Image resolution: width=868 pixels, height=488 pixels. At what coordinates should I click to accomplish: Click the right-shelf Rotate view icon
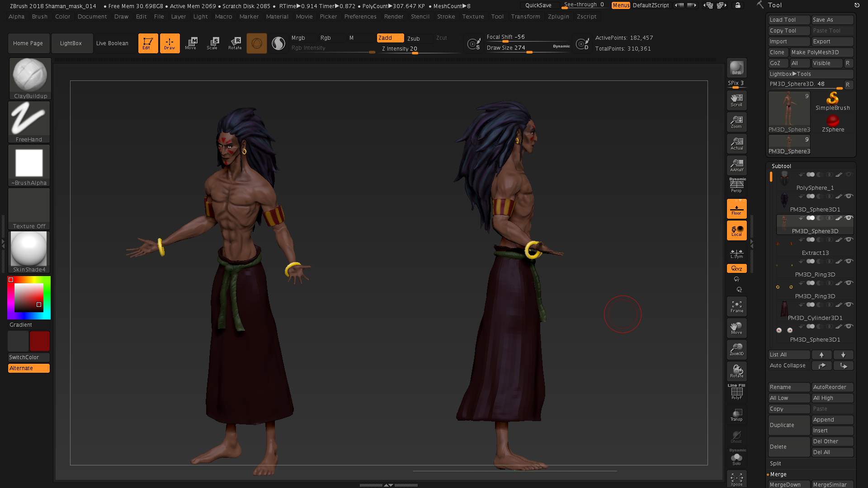click(x=736, y=371)
